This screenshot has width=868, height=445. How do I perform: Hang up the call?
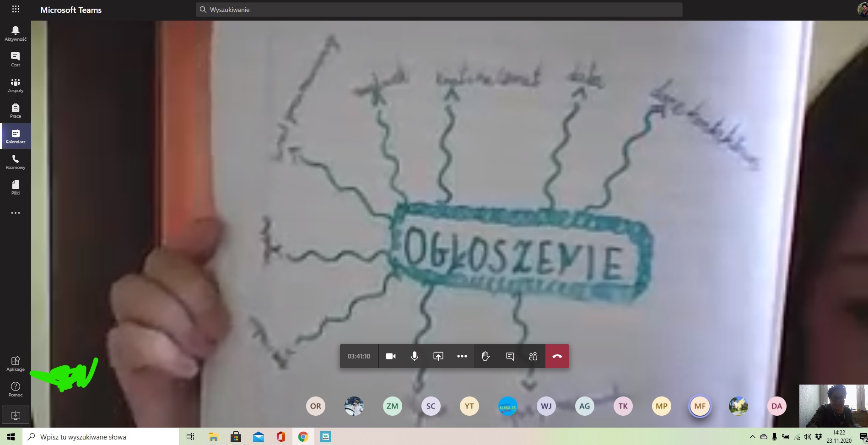(557, 356)
